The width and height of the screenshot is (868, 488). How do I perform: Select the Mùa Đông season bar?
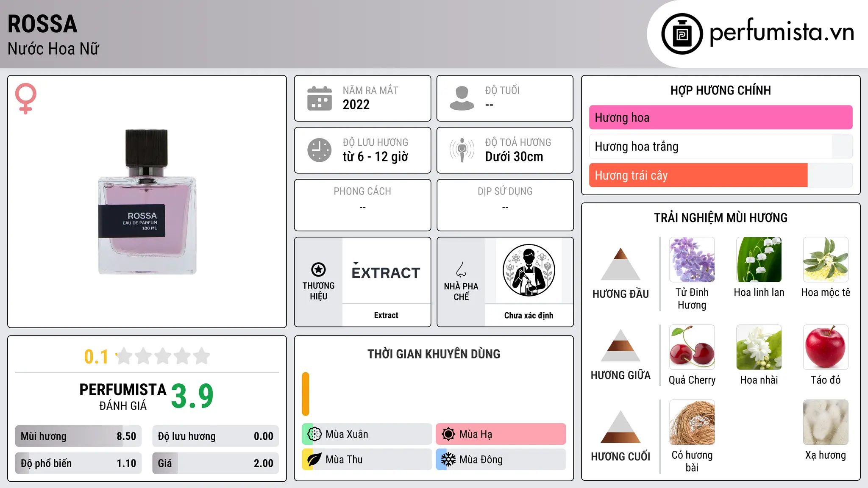point(501,460)
